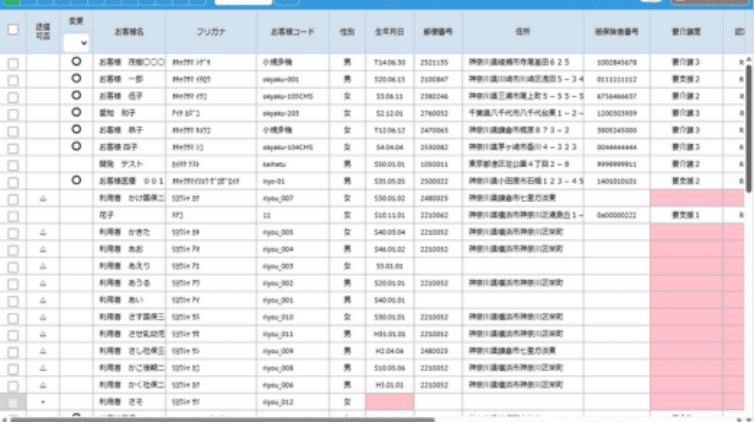The width and height of the screenshot is (754, 422).
Task: Click the 被保険者番号 column header
Action: (x=616, y=32)
